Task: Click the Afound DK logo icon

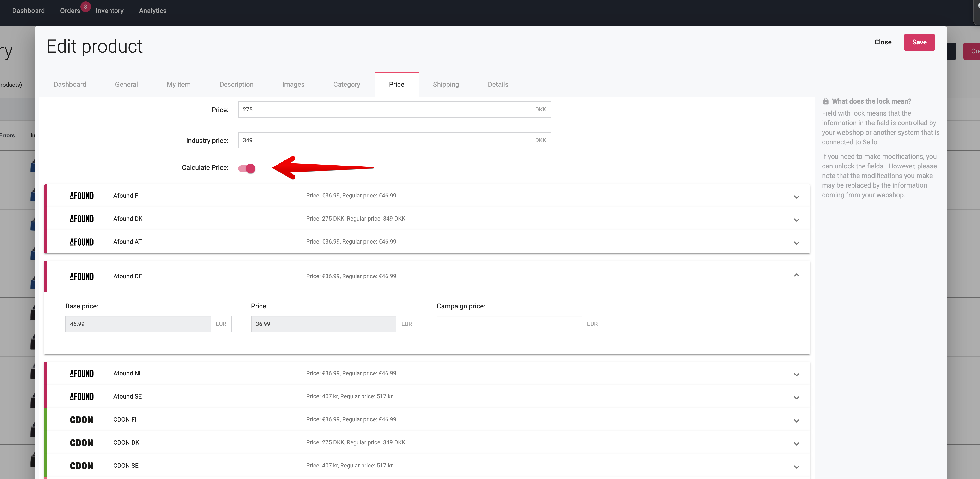Action: coord(82,219)
